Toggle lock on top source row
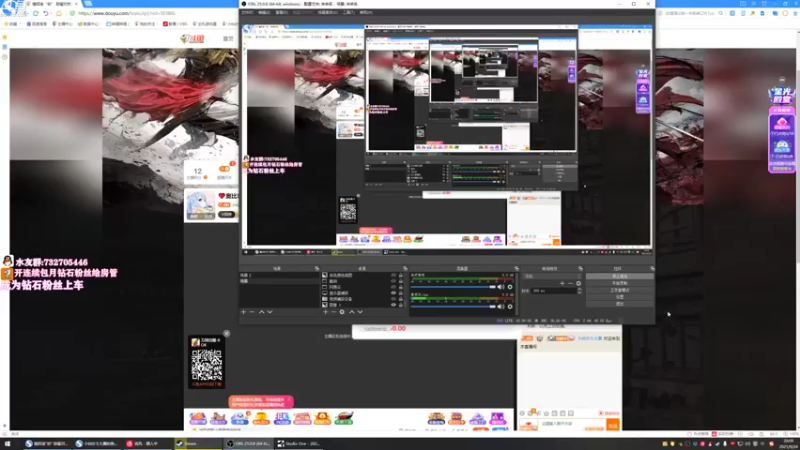Screen dimensions: 800x450 [x=401, y=275]
